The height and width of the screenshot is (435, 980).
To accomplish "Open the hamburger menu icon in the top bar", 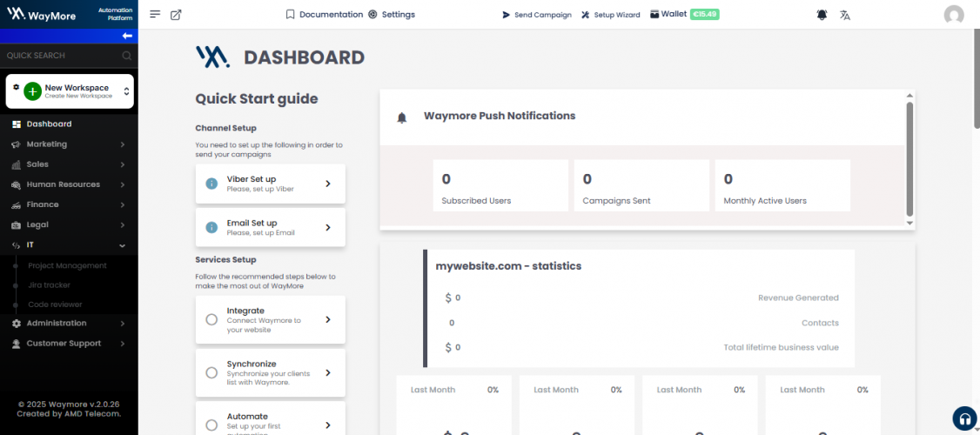I will pyautogui.click(x=156, y=15).
